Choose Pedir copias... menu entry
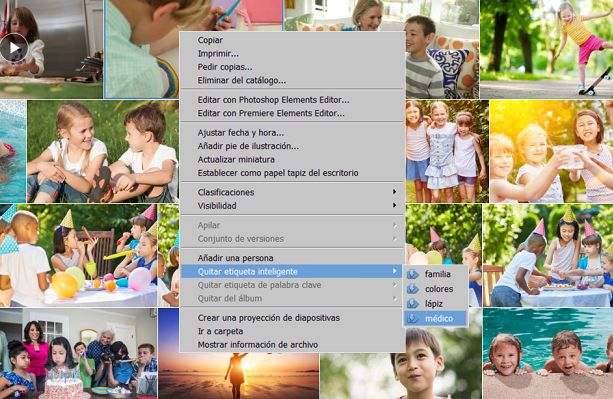The image size is (613, 399). tap(292, 67)
